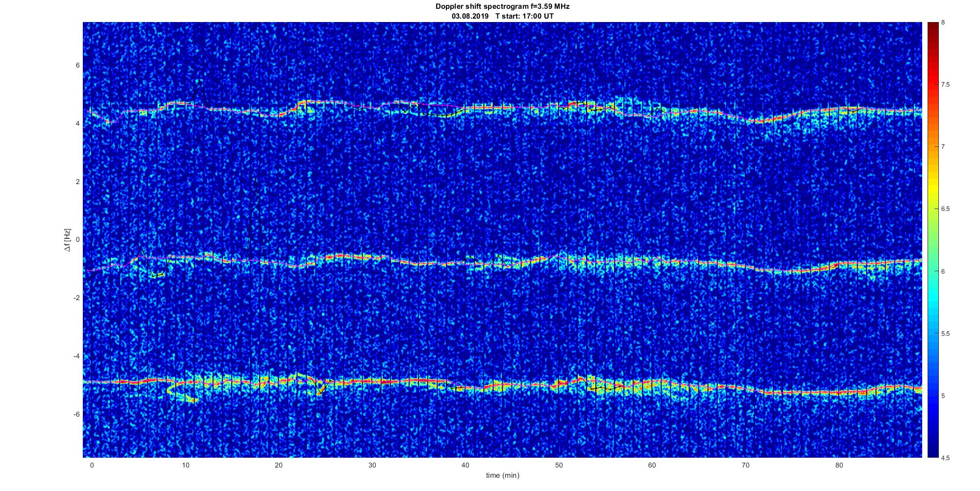The height and width of the screenshot is (491, 980).
Task: Click the black spike peak near 17 minutes
Action: 255,179
